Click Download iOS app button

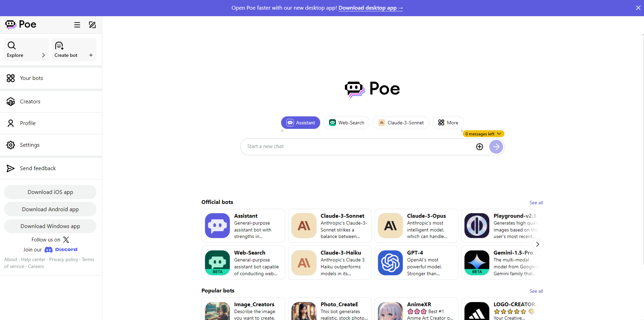point(50,192)
